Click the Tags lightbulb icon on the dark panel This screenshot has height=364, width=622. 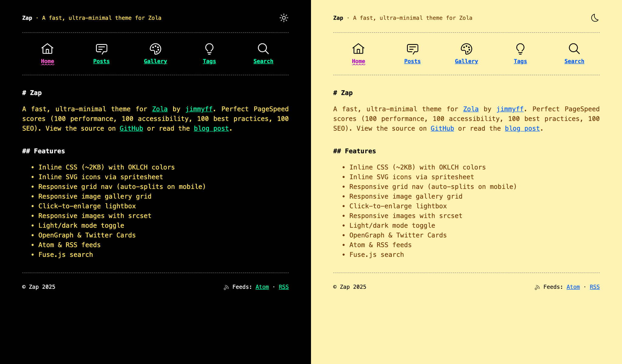(x=209, y=49)
